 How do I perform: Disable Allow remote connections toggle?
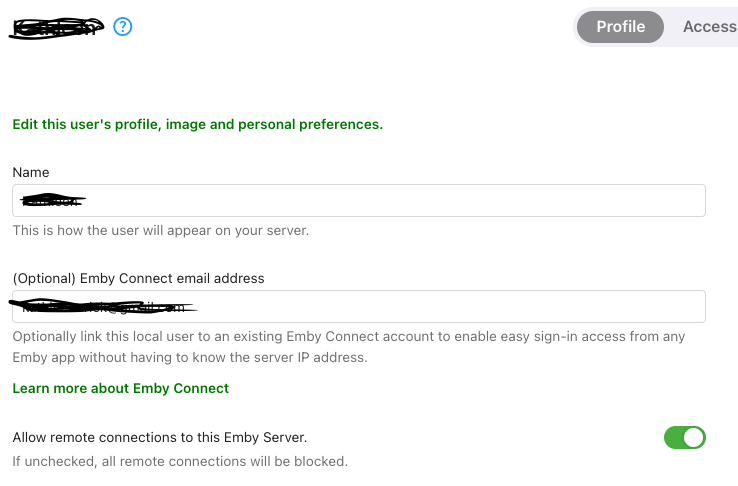(x=684, y=438)
